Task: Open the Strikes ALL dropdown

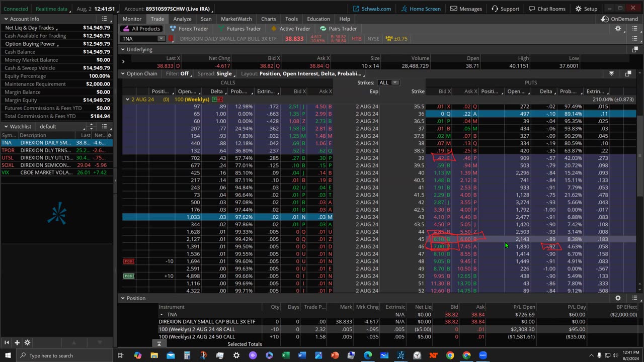Action: (x=388, y=82)
